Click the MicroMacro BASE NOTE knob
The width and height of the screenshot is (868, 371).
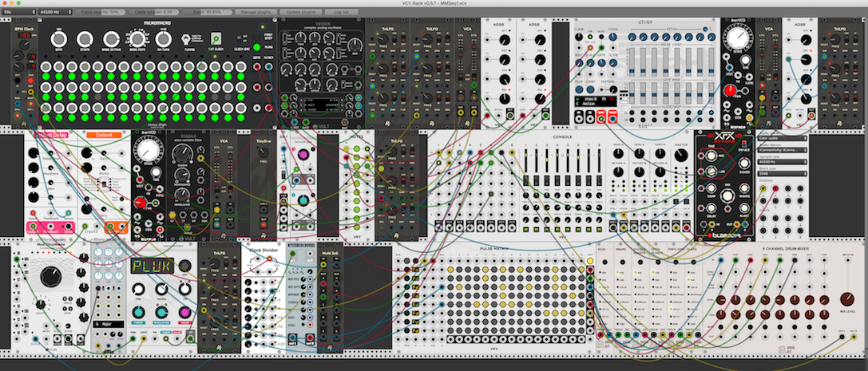137,39
